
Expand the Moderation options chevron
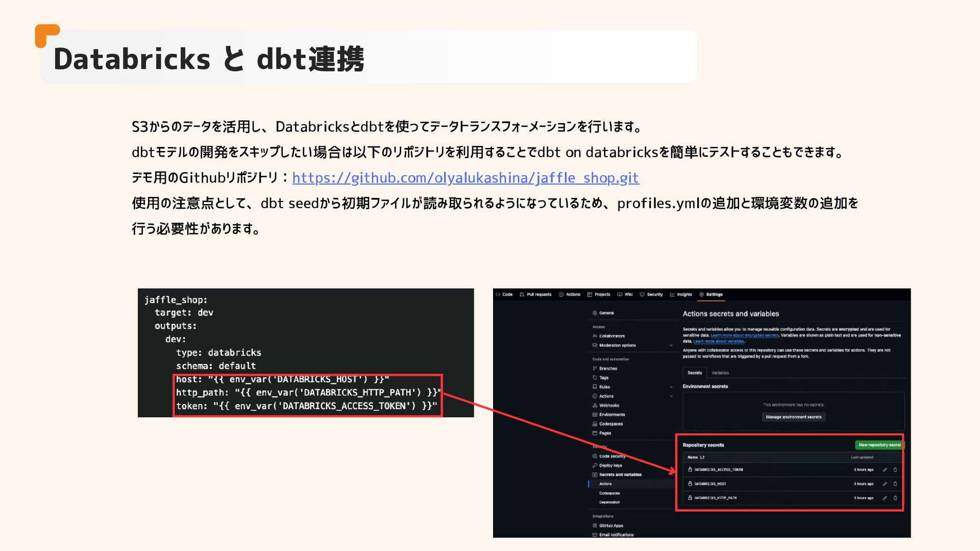coord(671,345)
